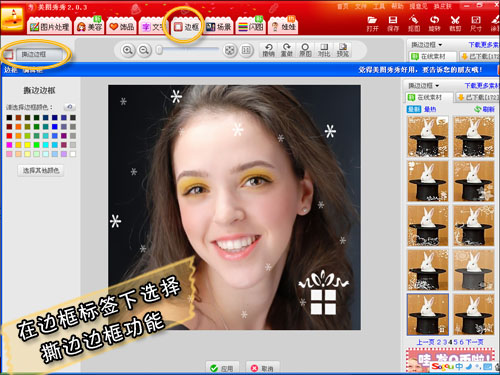500x375 pixels.
Task: Switch to the 美容 tab
Action: (x=89, y=27)
